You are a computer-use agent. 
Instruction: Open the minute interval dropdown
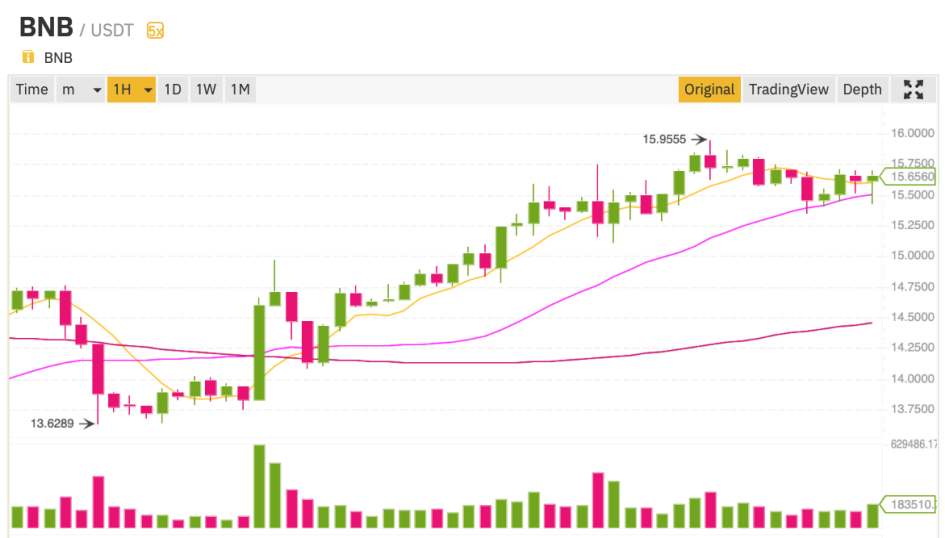coord(80,90)
